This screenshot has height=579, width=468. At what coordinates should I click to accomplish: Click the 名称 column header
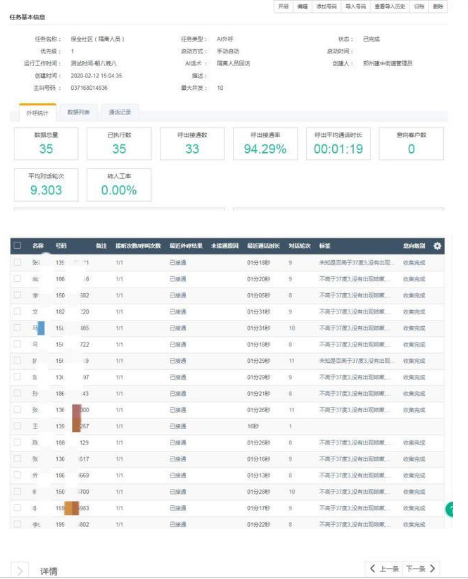click(38, 246)
